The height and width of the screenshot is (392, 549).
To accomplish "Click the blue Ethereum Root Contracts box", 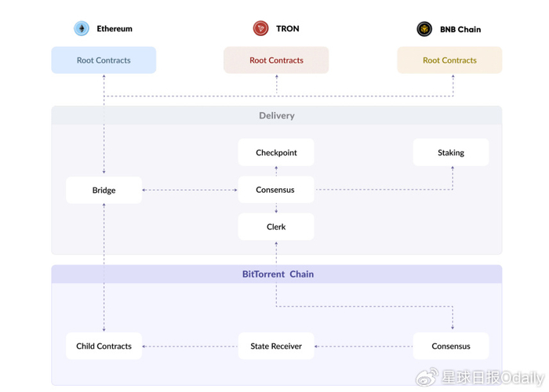I will (x=104, y=60).
